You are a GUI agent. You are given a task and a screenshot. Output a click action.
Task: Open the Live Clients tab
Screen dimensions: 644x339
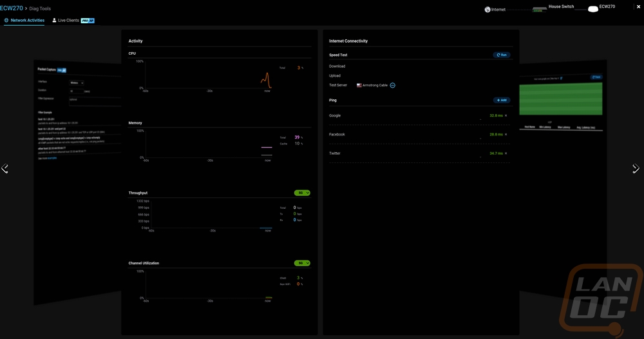[68, 21]
